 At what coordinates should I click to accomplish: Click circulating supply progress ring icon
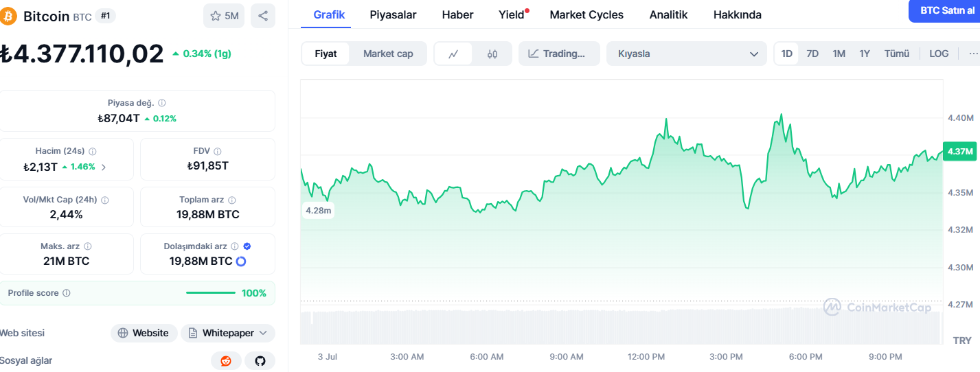(x=241, y=261)
